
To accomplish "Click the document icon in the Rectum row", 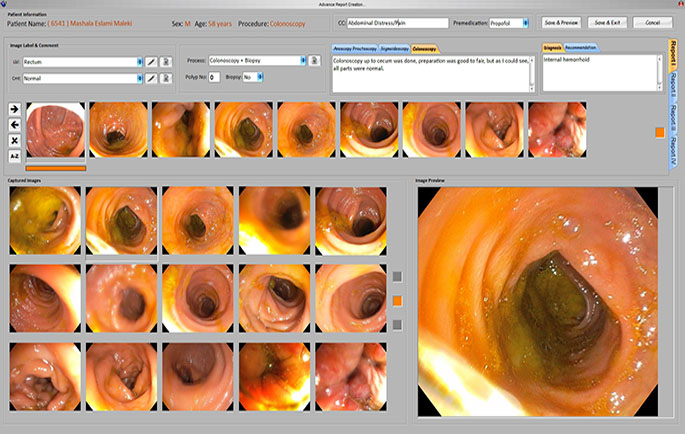I will 165,62.
